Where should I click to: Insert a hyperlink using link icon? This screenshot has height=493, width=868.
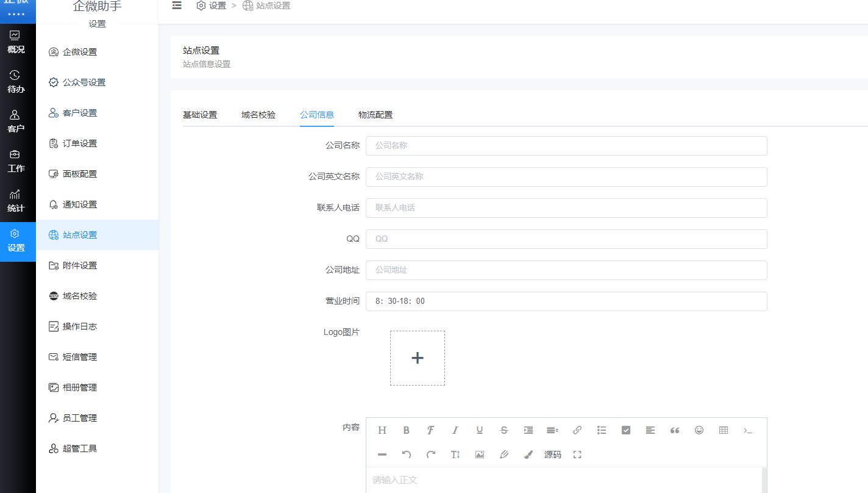coord(577,430)
